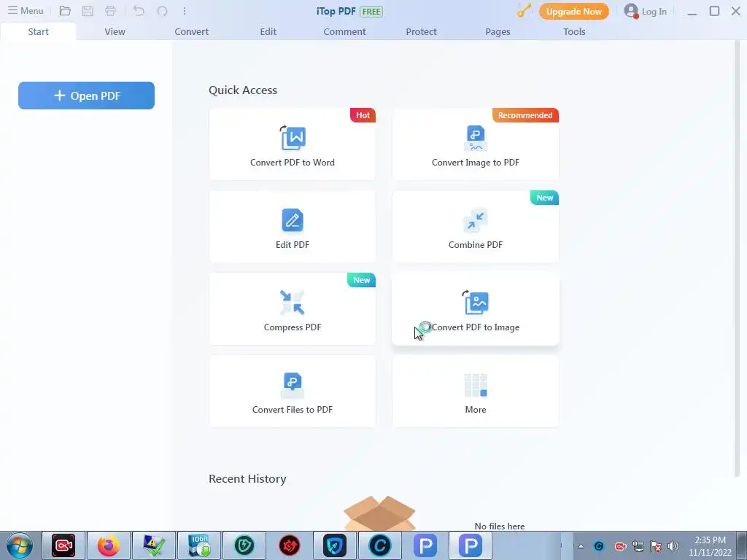The width and height of the screenshot is (747, 560).
Task: Click the Compress PDF icon
Action: [293, 303]
